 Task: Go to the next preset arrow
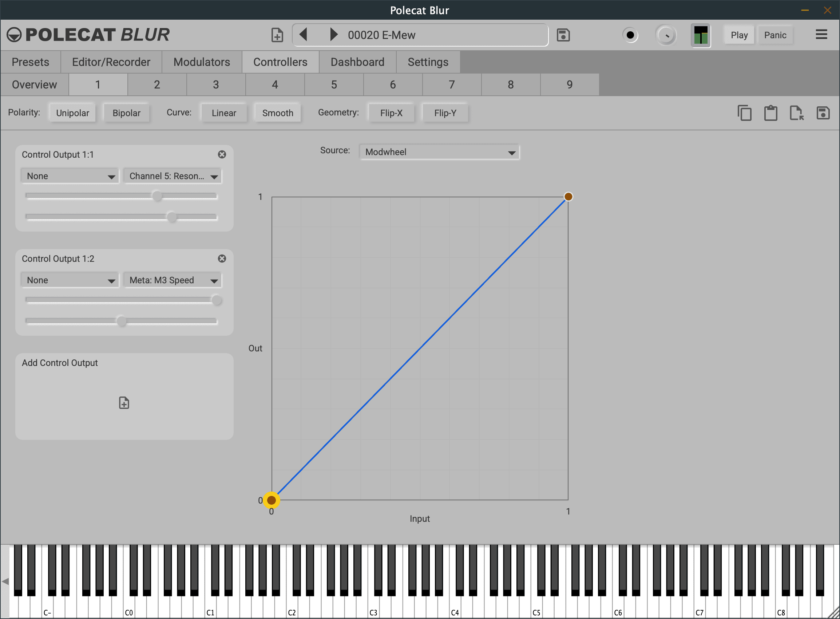pos(333,35)
